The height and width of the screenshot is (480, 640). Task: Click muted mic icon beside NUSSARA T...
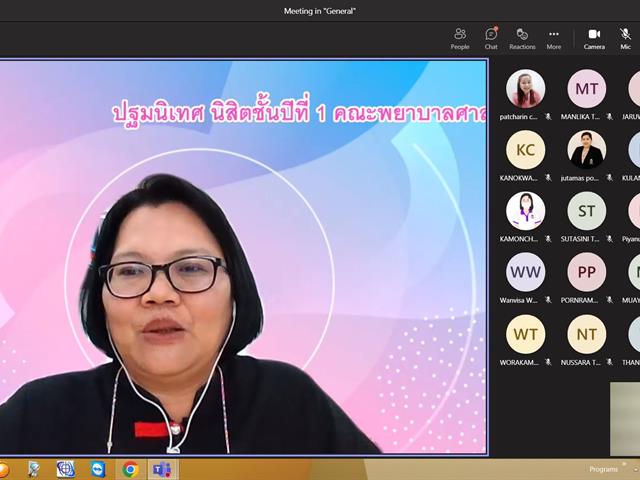(609, 362)
